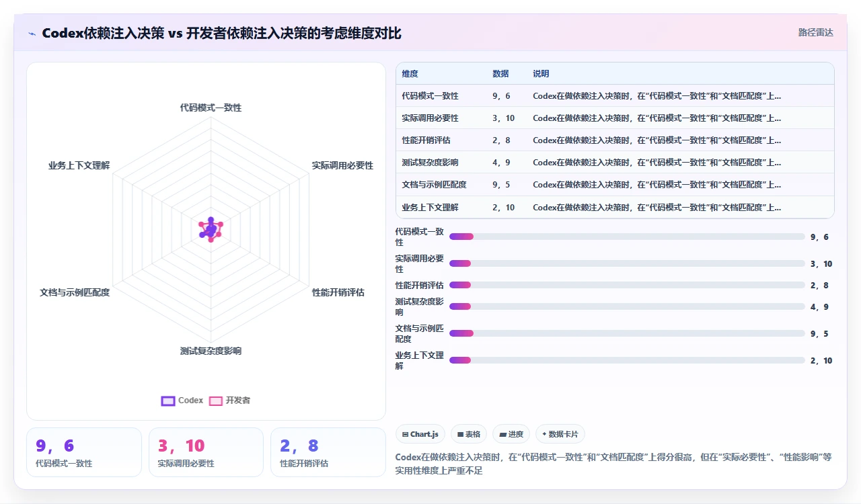Image resolution: width=861 pixels, height=504 pixels.
Task: Click the 代码模式一致性 progress bar
Action: (x=627, y=237)
